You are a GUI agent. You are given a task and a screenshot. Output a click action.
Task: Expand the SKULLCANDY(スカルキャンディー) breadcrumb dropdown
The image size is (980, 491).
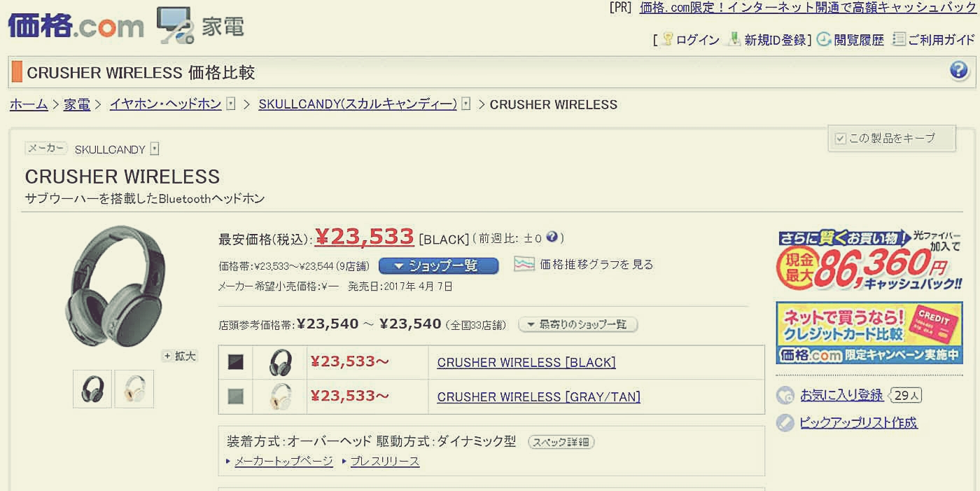pos(466,104)
